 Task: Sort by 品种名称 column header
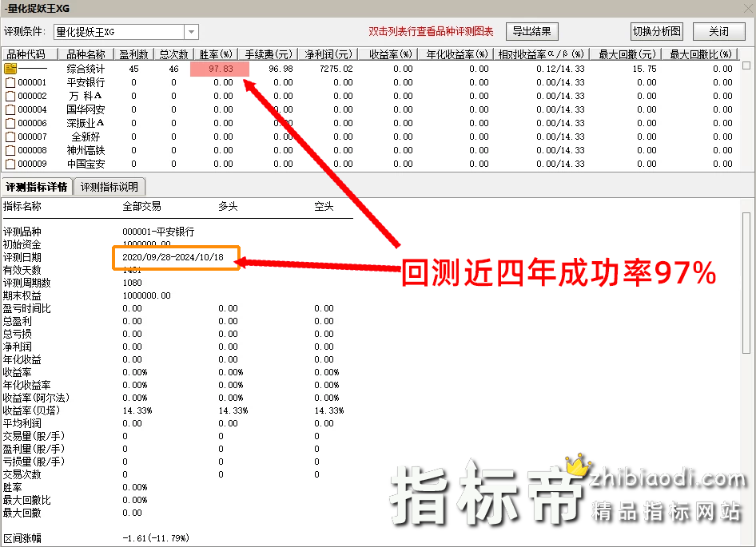[86, 54]
